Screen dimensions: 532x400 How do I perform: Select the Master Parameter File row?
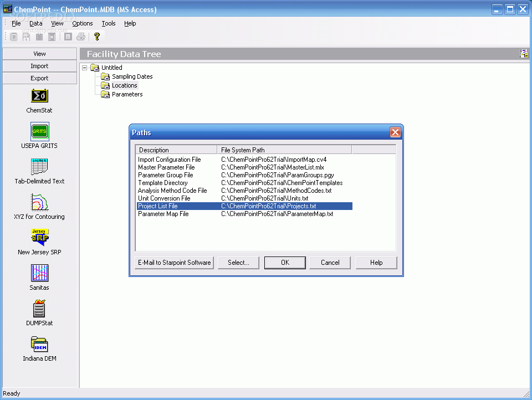click(x=244, y=167)
